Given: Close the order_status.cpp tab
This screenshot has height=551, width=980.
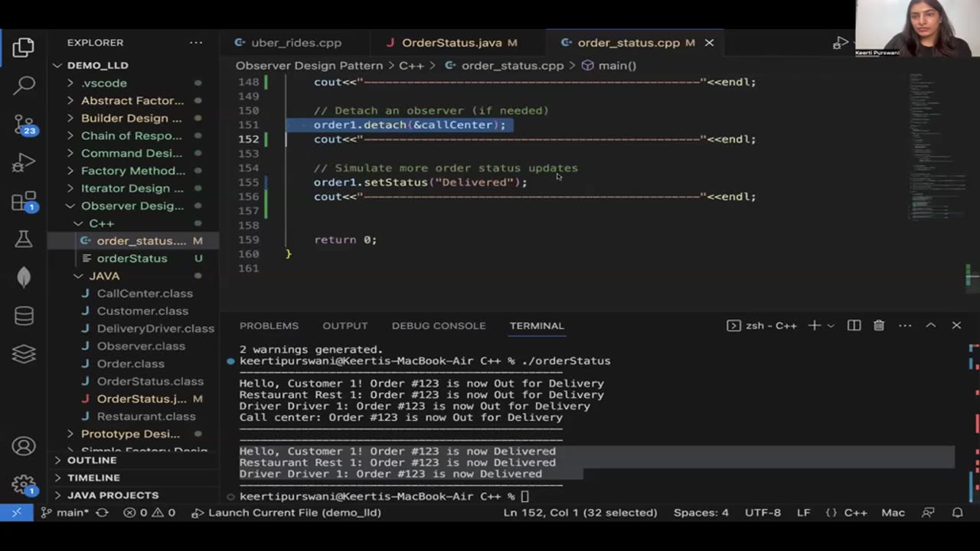Looking at the screenshot, I should (x=709, y=43).
